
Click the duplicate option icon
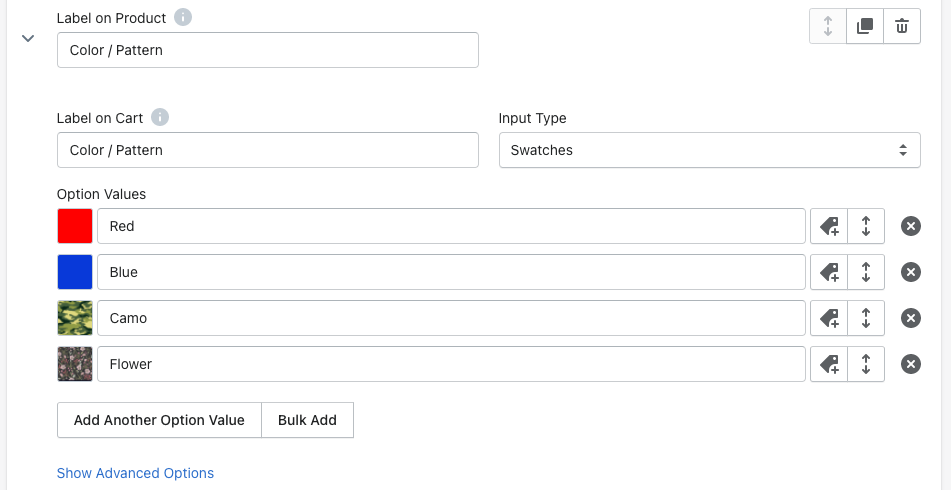coord(865,27)
